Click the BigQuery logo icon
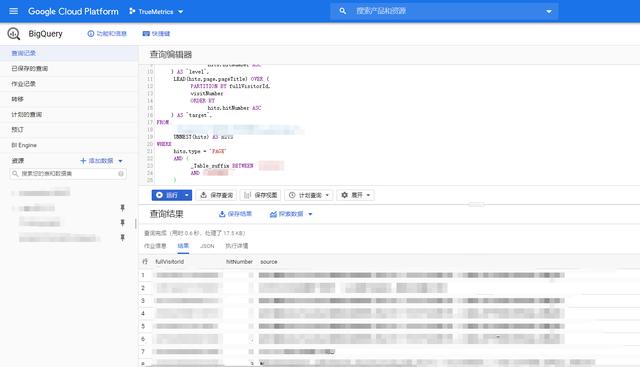This screenshot has height=367, width=640. point(13,33)
